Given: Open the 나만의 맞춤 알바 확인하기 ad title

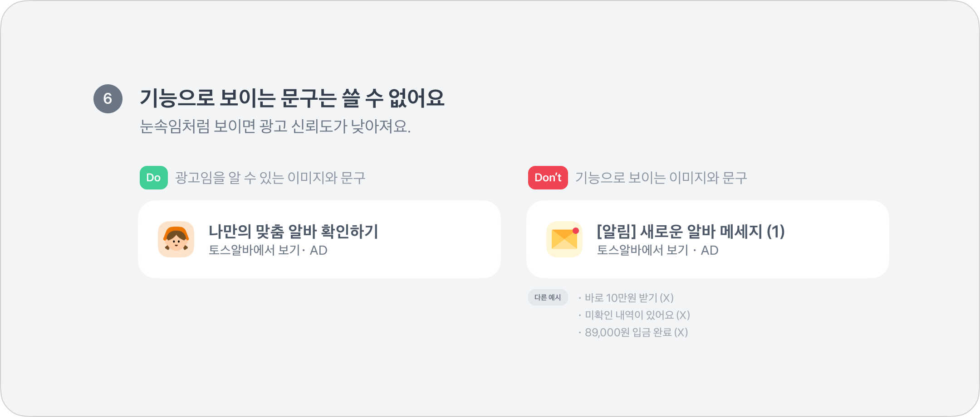Looking at the screenshot, I should tap(293, 232).
